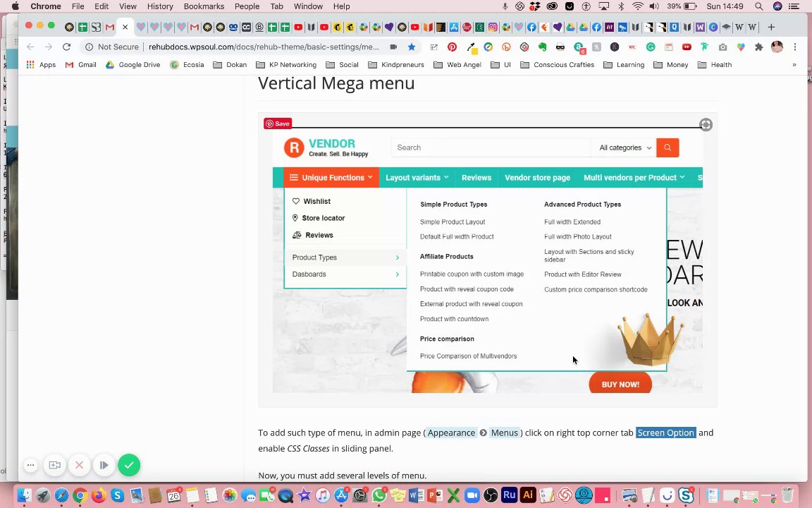Cancel the recording with the red X
812x508 pixels.
[79, 465]
